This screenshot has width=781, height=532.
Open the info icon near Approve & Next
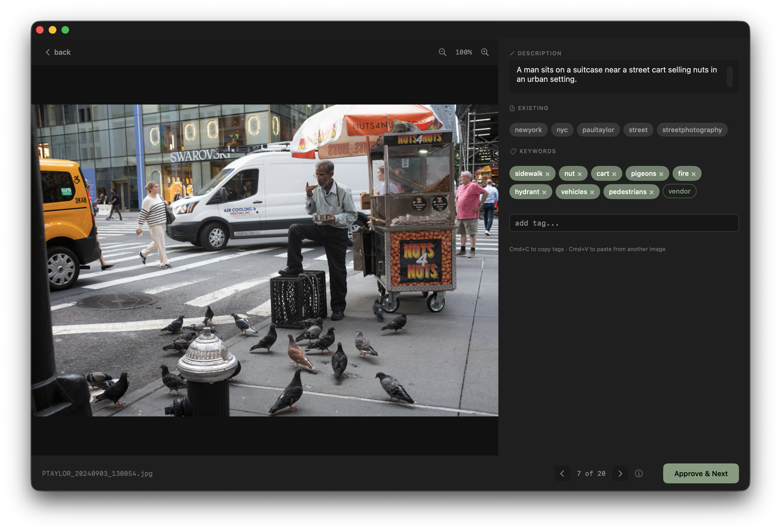[x=639, y=474]
